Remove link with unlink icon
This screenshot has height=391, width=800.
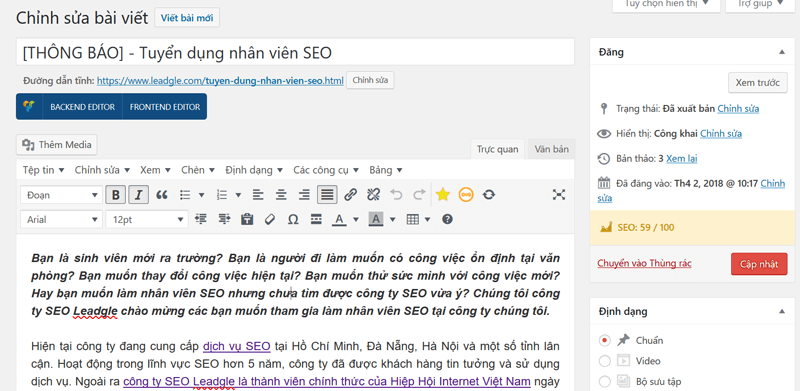pyautogui.click(x=373, y=194)
